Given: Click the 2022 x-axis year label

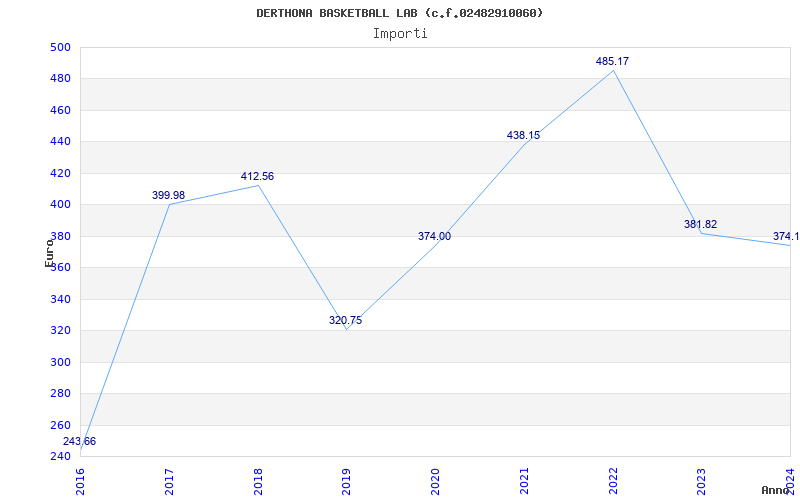Looking at the screenshot, I should tap(613, 482).
